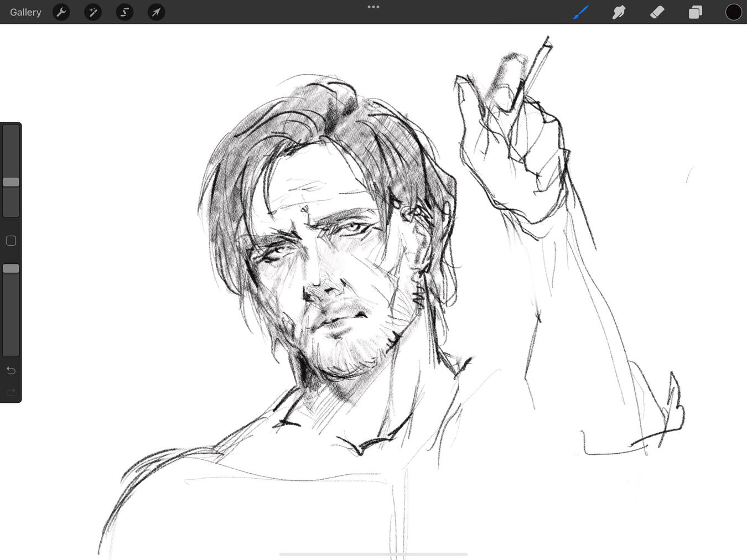
Task: Undo the last stroke
Action: [x=11, y=370]
